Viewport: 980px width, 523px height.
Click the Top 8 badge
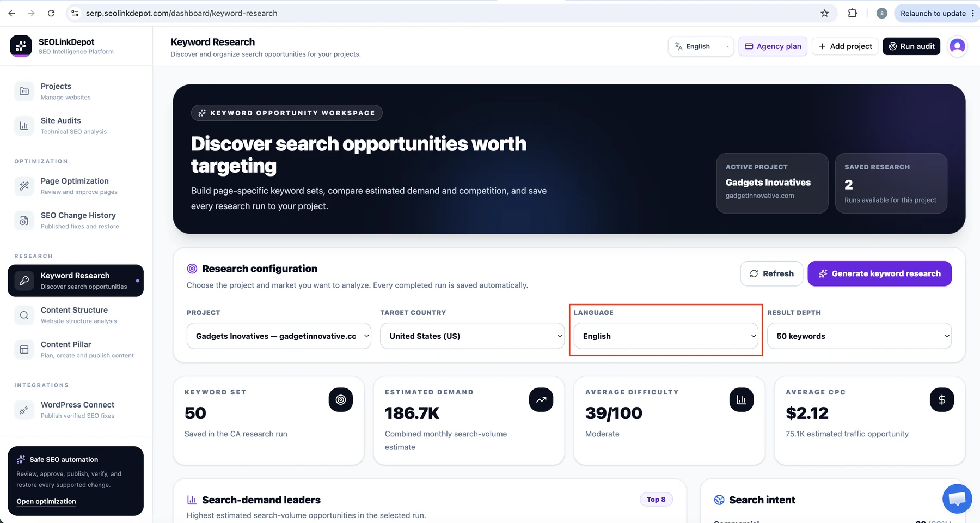(656, 499)
